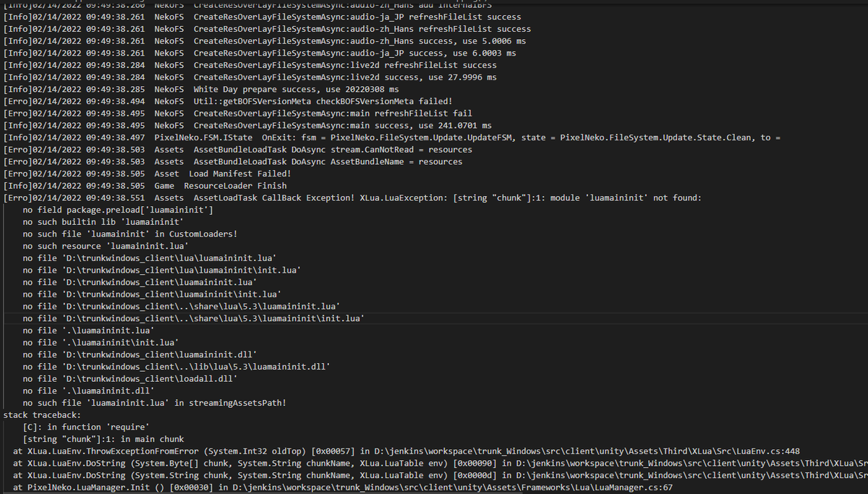Click the 'PixelNeko.LuaManager.Init ()' stack line

pyautogui.click(x=343, y=487)
